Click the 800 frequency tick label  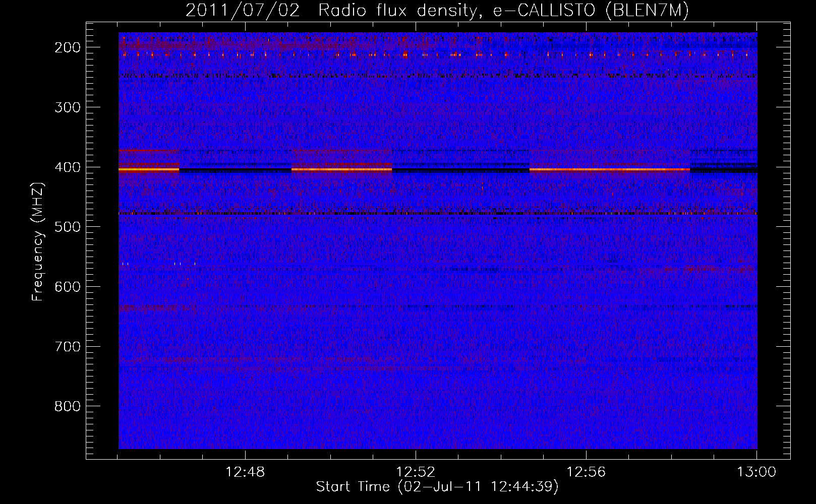[68, 406]
